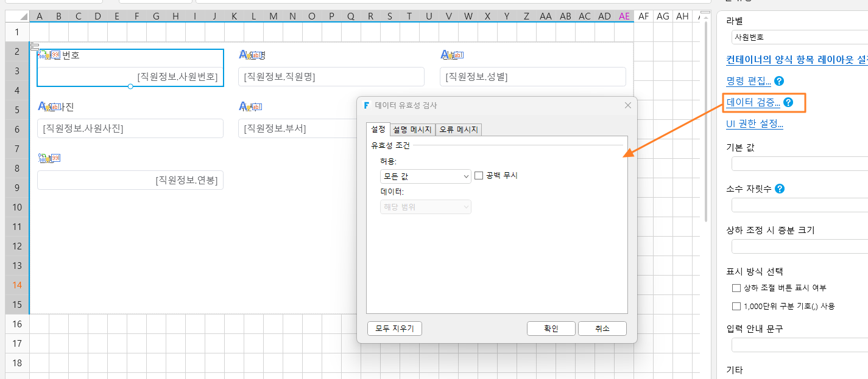Click the help icon beside 데이터 검증
Viewport: 868px width, 379px height.
pyautogui.click(x=788, y=103)
